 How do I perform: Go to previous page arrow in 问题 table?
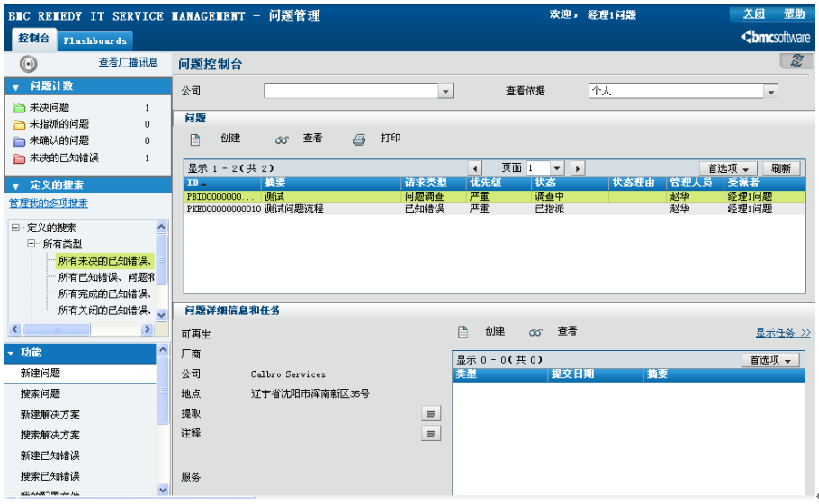pyautogui.click(x=475, y=168)
